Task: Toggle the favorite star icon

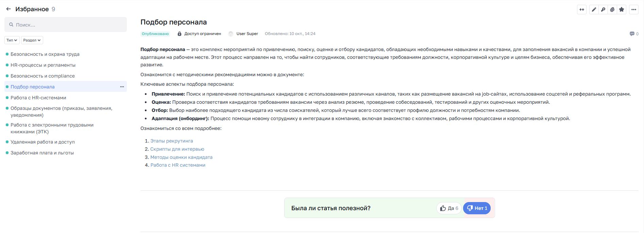Action: pyautogui.click(x=622, y=10)
